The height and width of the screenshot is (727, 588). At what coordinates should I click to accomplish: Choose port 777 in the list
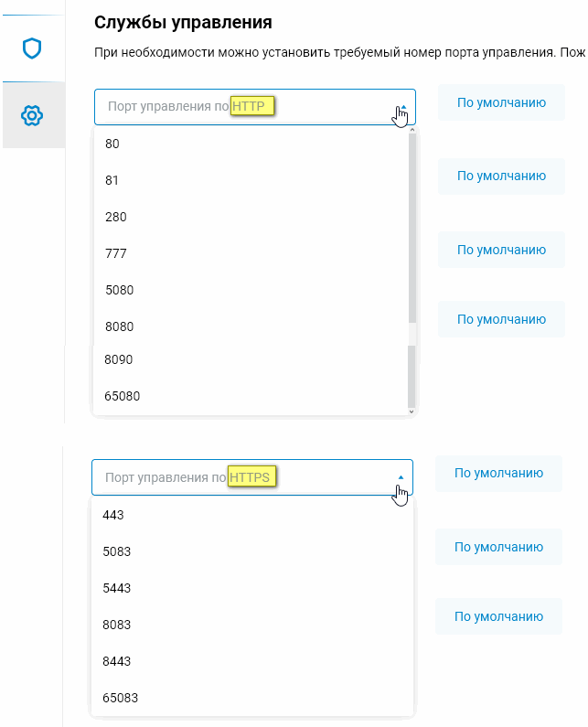[251, 253]
